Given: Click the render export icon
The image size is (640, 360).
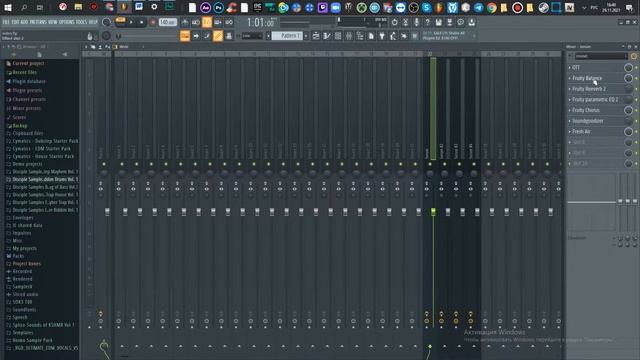Looking at the screenshot, I should 449,22.
